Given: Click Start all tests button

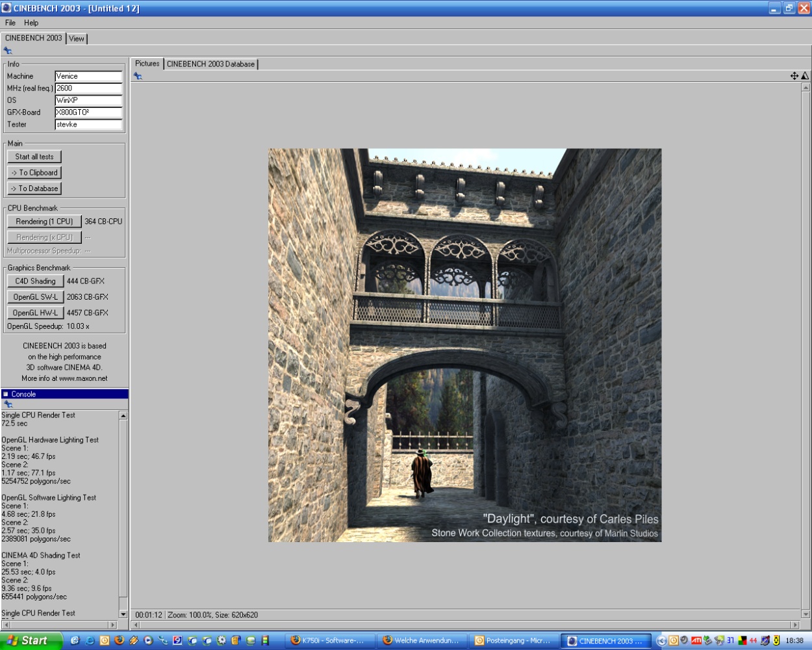Looking at the screenshot, I should coord(34,157).
